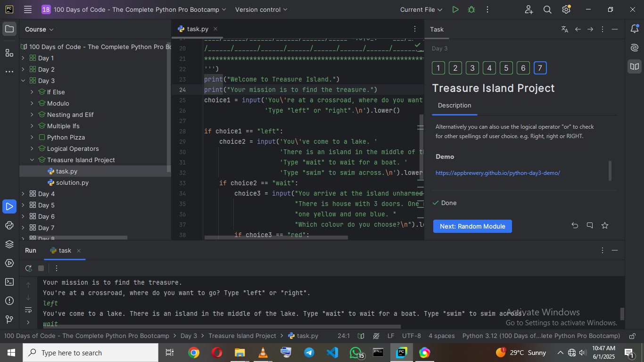
Task: Run the current file with green play icon
Action: click(x=455, y=9)
